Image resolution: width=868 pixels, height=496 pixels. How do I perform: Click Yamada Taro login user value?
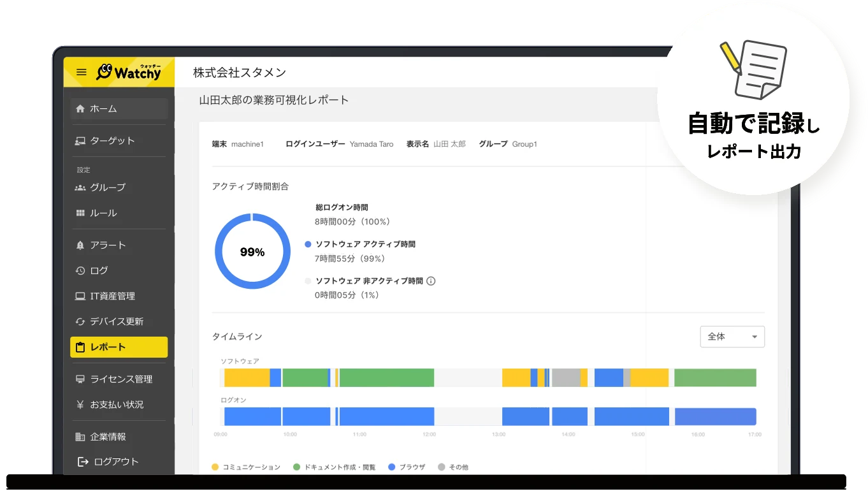click(x=372, y=144)
